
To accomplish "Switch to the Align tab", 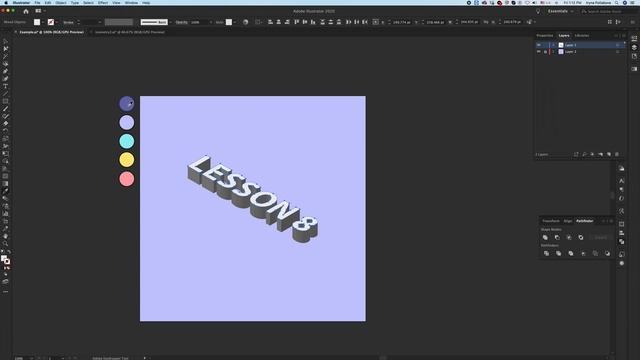I will 568,221.
